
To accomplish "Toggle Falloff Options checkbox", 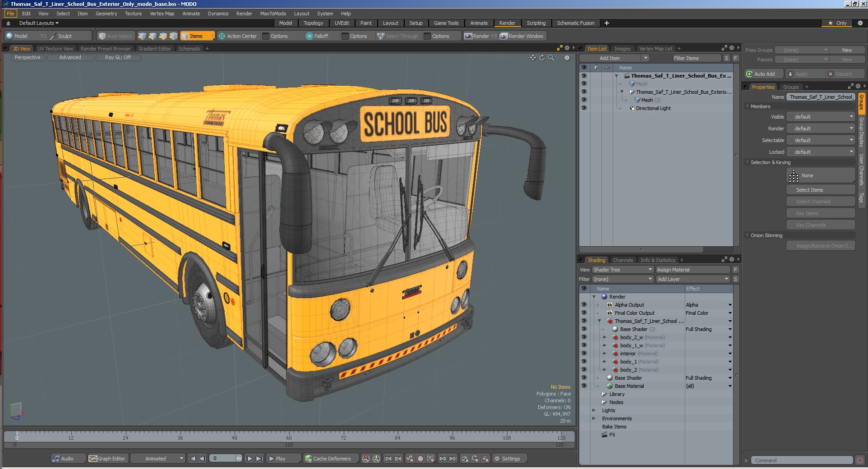I will [x=345, y=36].
